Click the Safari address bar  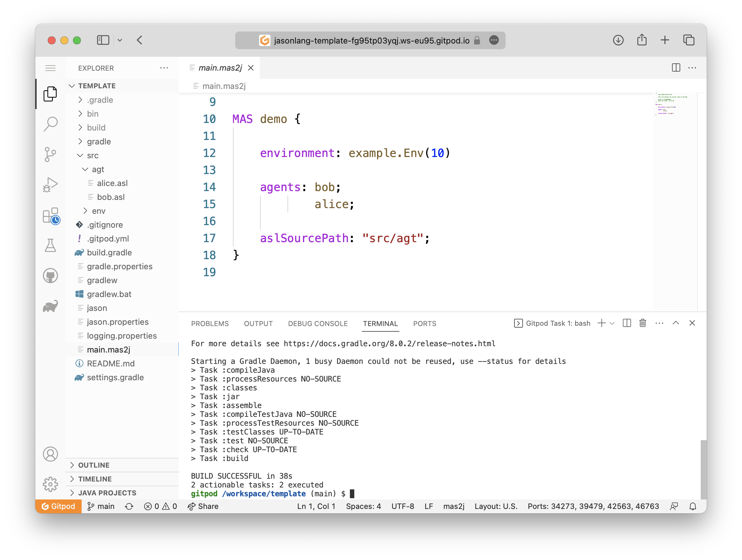point(370,40)
